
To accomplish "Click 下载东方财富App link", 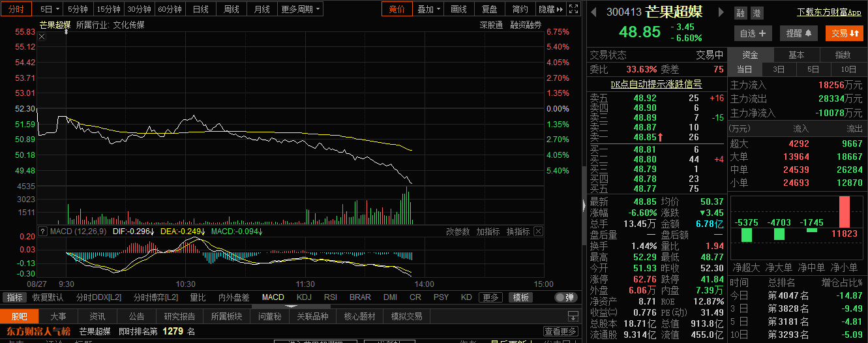I will (830, 12).
